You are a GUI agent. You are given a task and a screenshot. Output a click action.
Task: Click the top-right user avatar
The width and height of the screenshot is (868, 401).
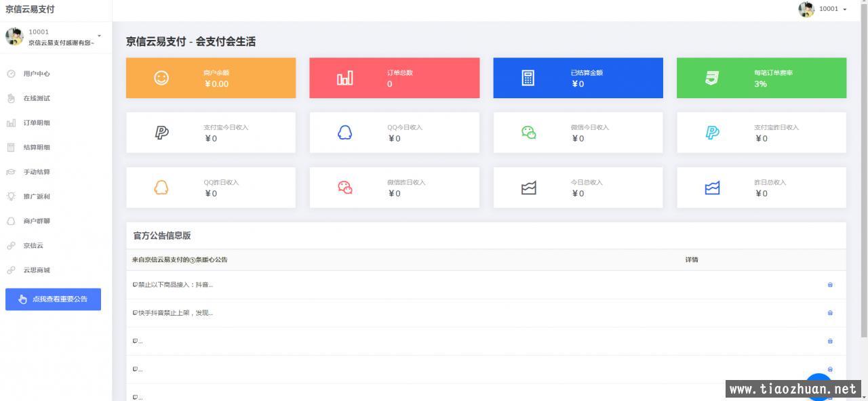(x=806, y=9)
